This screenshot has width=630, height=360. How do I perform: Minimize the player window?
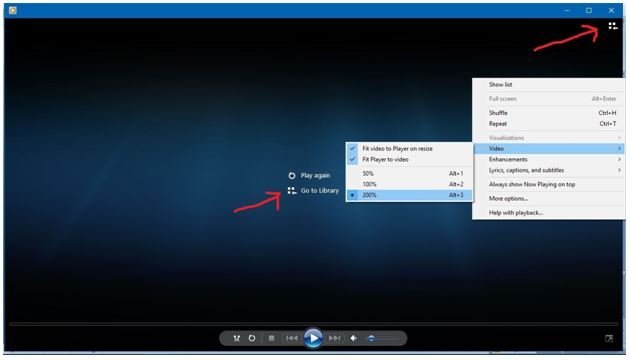(567, 10)
